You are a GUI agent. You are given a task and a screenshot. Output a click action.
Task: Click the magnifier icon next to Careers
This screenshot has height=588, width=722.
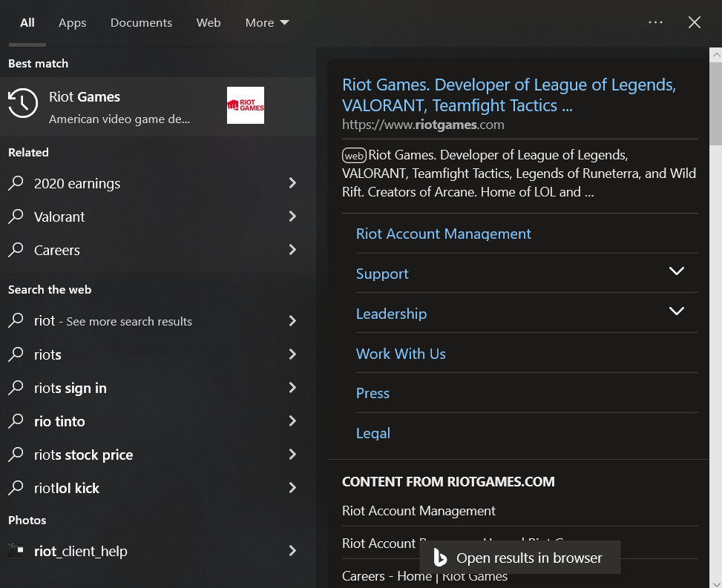[16, 250]
